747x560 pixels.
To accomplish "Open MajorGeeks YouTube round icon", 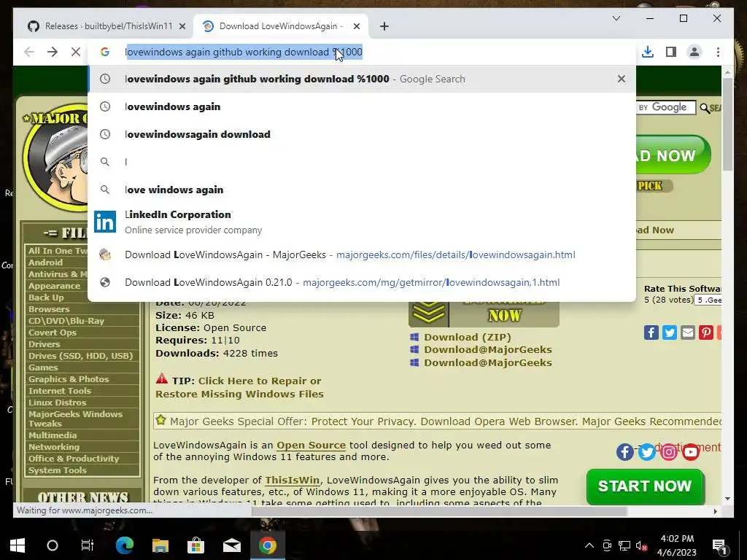I will tap(690, 451).
